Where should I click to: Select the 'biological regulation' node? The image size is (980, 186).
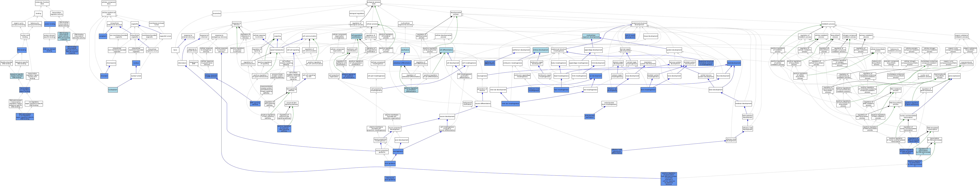pyautogui.click(x=357, y=13)
